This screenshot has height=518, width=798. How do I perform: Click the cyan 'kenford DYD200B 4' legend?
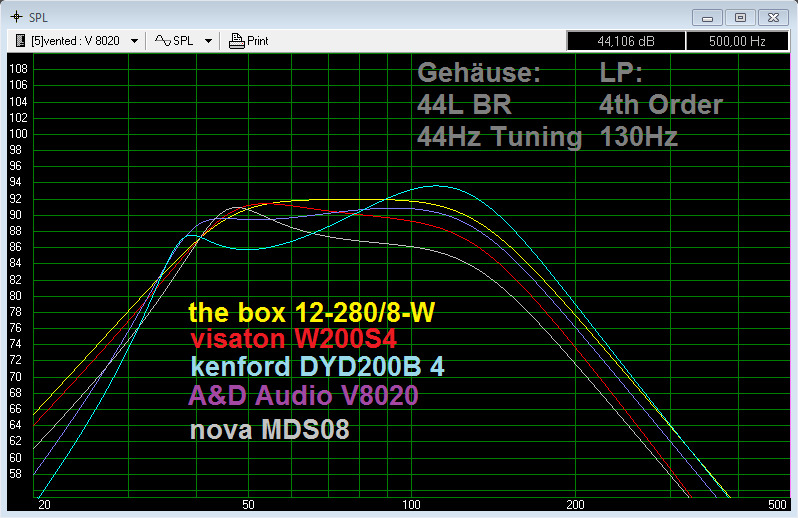coord(318,366)
